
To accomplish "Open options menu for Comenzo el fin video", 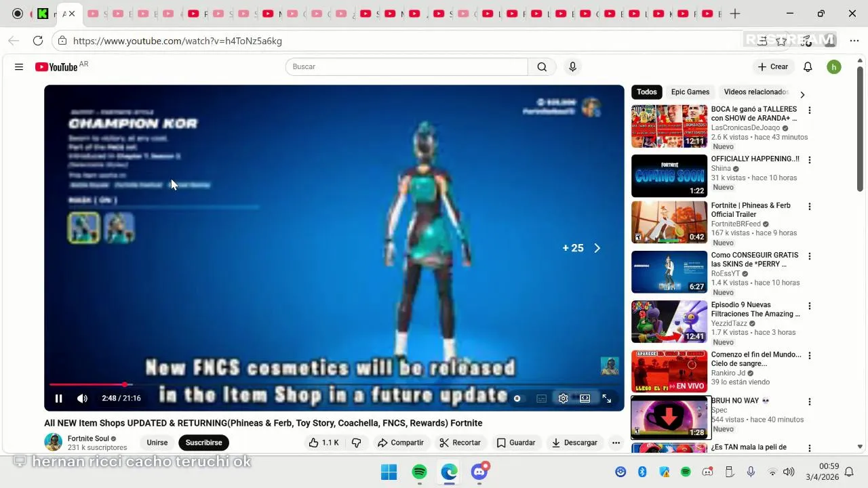I will coord(809,355).
